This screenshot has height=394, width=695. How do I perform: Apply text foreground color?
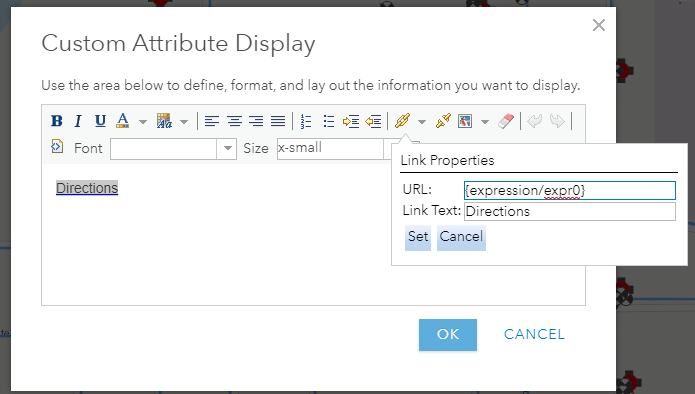click(x=123, y=121)
